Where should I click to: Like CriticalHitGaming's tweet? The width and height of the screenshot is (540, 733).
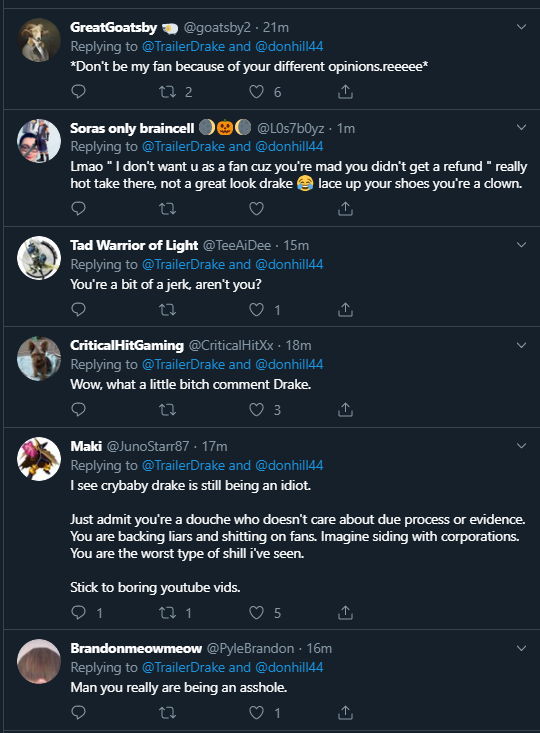256,410
